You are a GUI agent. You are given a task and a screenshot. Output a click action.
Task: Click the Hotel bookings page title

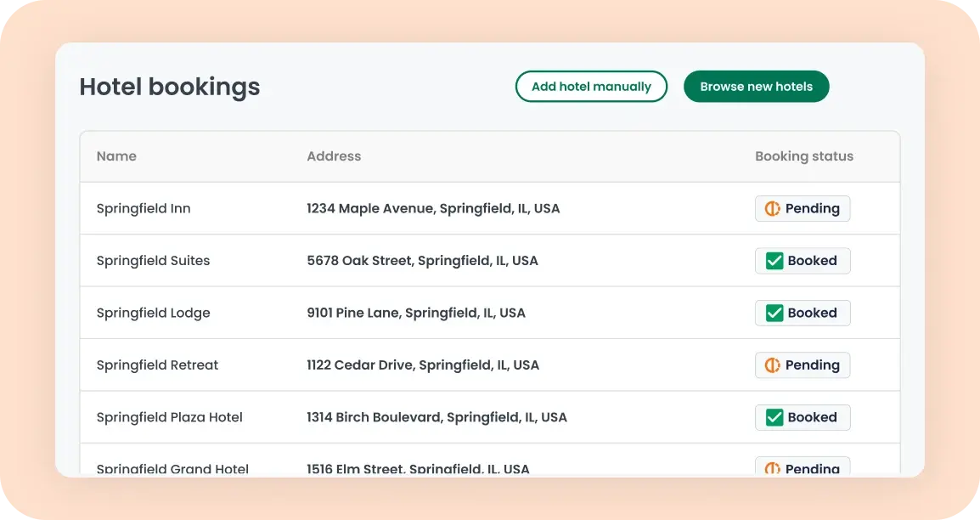pyautogui.click(x=169, y=87)
